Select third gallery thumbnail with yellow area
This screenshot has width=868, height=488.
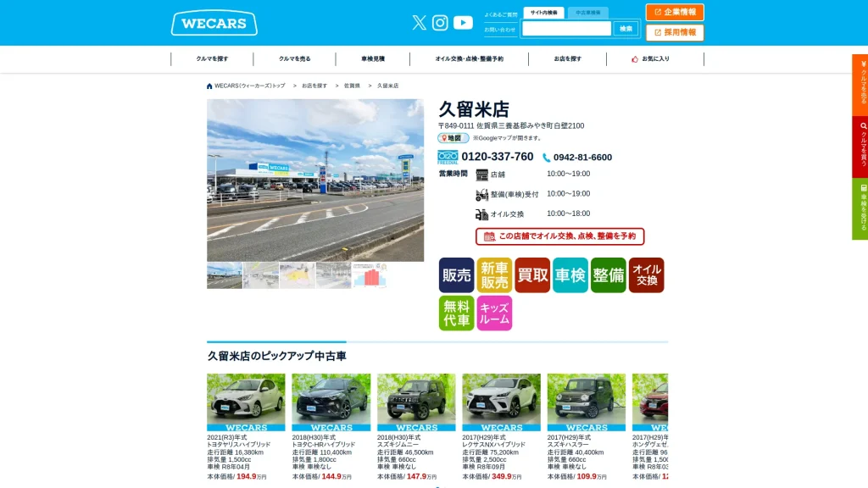298,275
